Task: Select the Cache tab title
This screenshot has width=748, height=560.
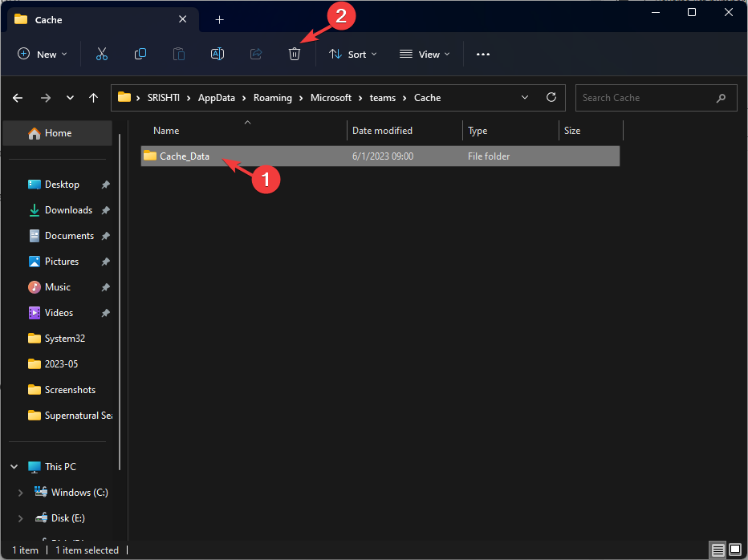Action: point(49,19)
